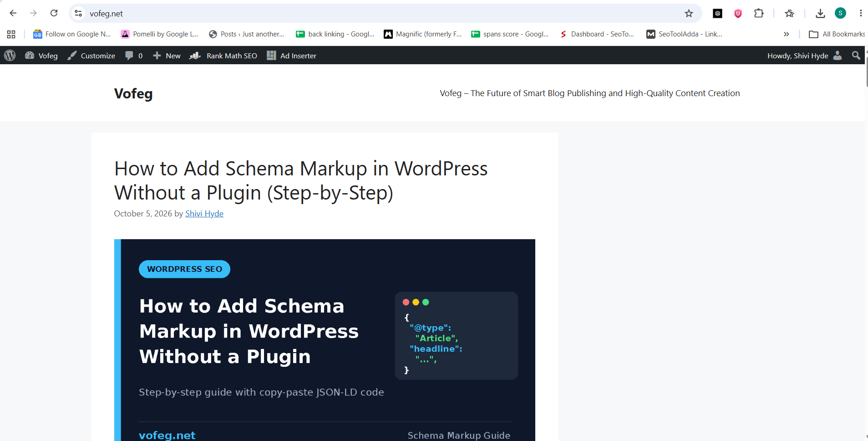
Task: Click the Vofeg site title link
Action: (133, 93)
